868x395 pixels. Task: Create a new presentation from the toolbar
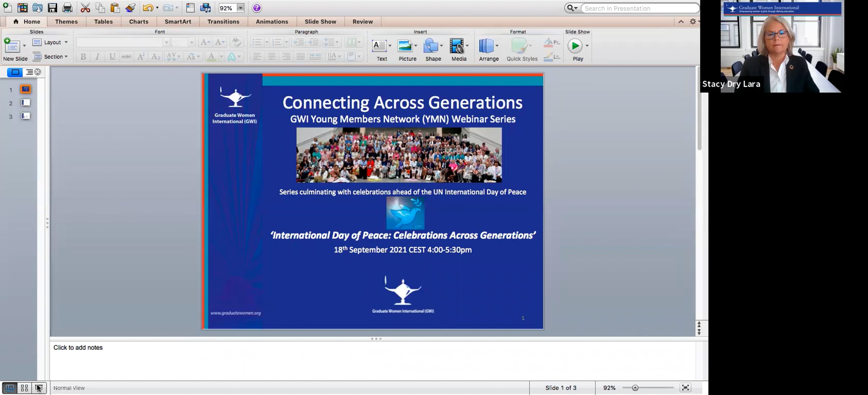7,8
